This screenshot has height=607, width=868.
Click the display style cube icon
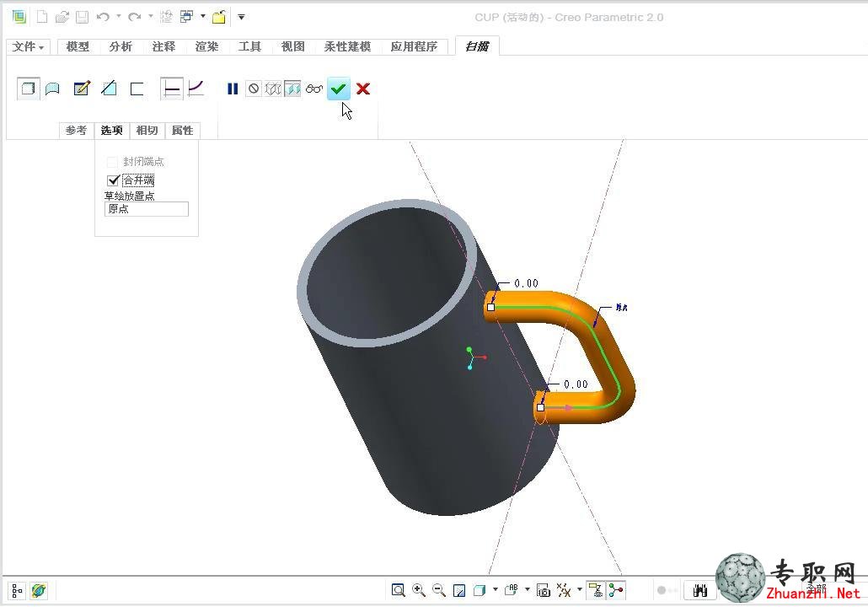click(x=480, y=590)
